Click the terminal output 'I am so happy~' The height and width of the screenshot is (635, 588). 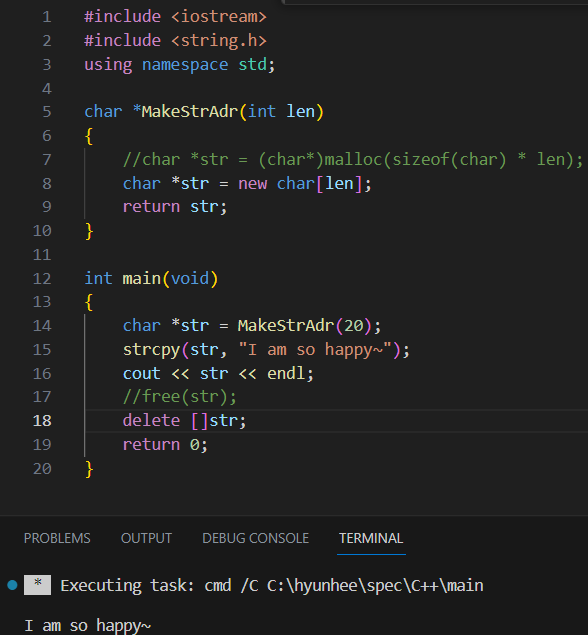point(87,625)
